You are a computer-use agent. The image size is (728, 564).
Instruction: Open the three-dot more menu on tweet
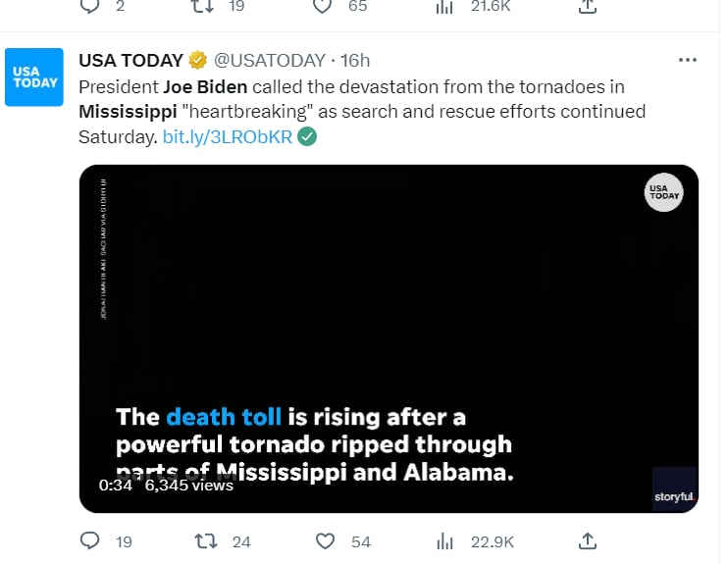(687, 60)
